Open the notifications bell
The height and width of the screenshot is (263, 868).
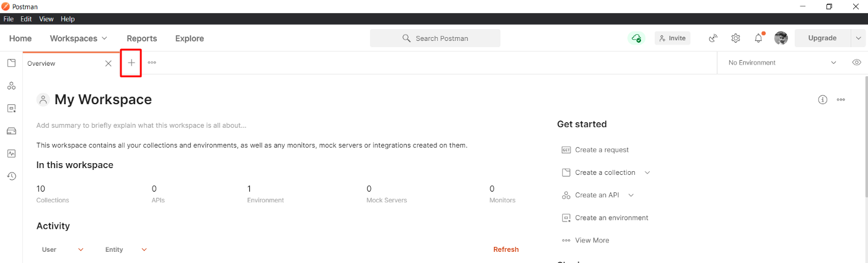(758, 38)
